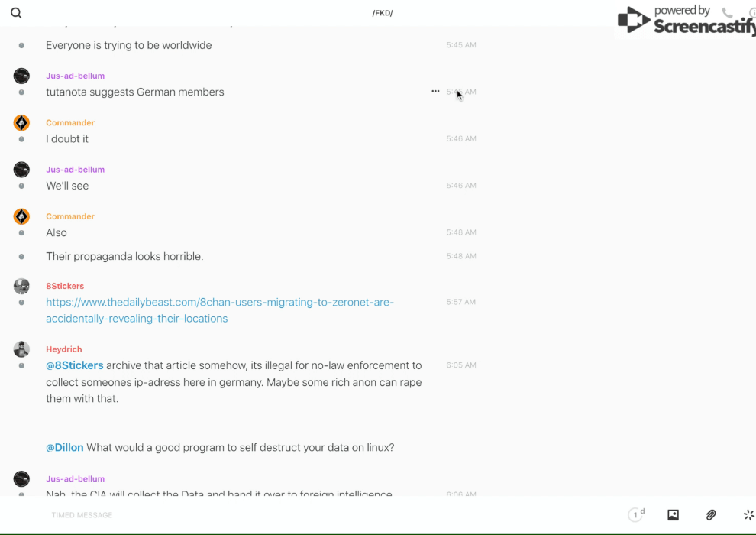This screenshot has height=535, width=756.
Task: Click the @8Stickers mention
Action: pyautogui.click(x=75, y=365)
